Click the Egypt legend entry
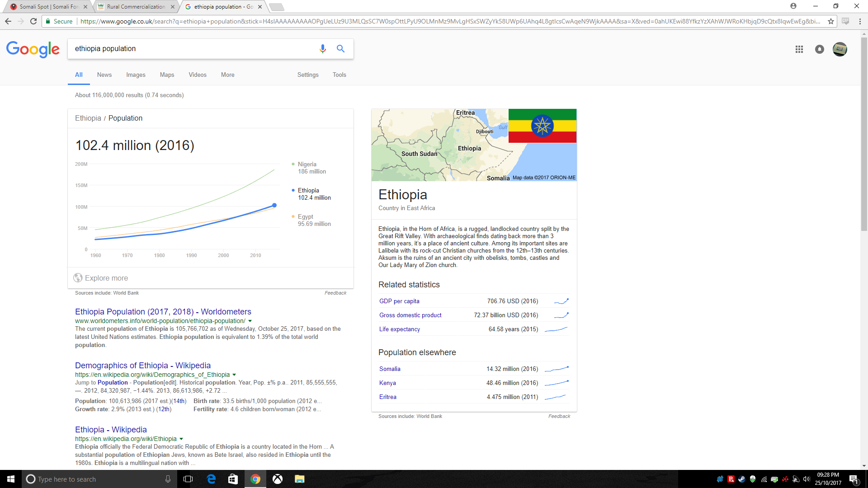 [x=311, y=221]
